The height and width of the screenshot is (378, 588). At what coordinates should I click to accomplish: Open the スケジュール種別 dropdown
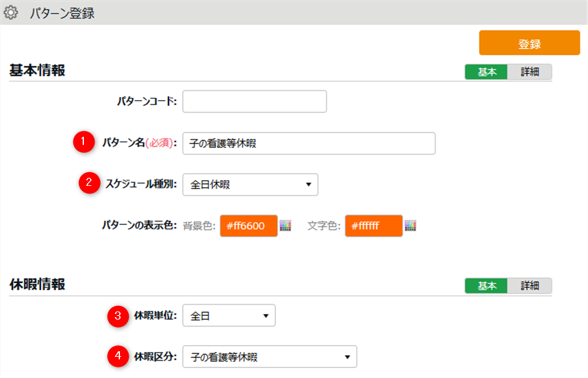tap(250, 185)
